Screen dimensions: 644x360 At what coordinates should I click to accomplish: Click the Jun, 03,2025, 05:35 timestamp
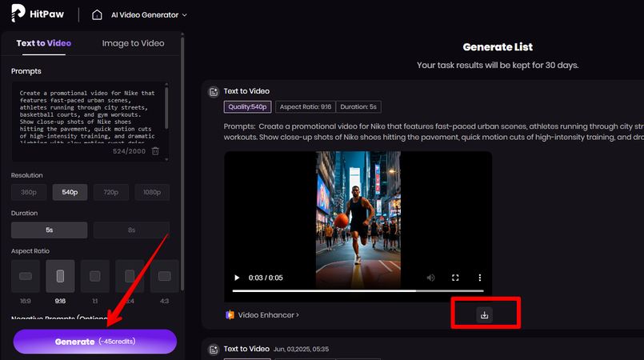pos(301,350)
